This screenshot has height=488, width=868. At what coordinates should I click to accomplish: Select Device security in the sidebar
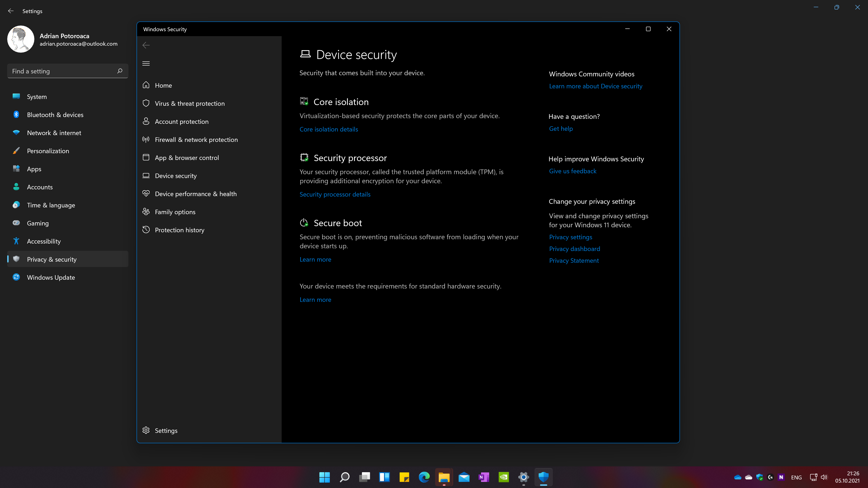pyautogui.click(x=209, y=176)
